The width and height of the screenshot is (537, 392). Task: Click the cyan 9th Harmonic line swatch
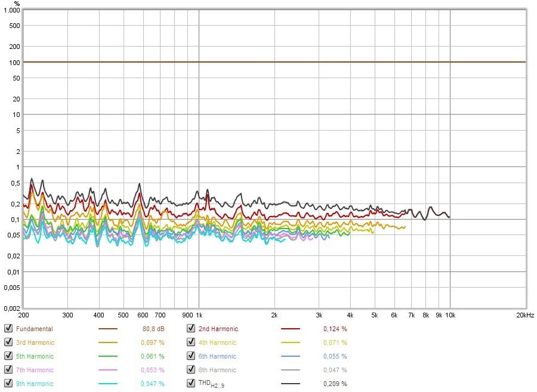point(108,384)
